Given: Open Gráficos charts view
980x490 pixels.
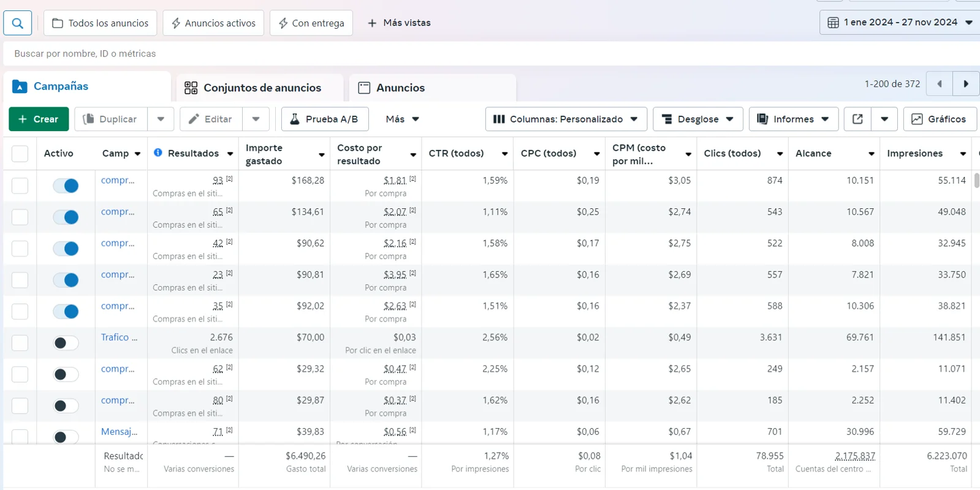Looking at the screenshot, I should [x=939, y=119].
